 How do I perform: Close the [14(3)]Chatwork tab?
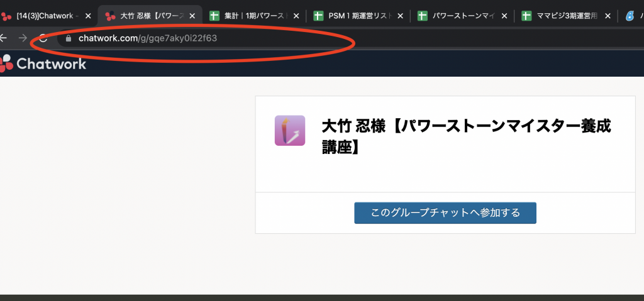(x=88, y=16)
